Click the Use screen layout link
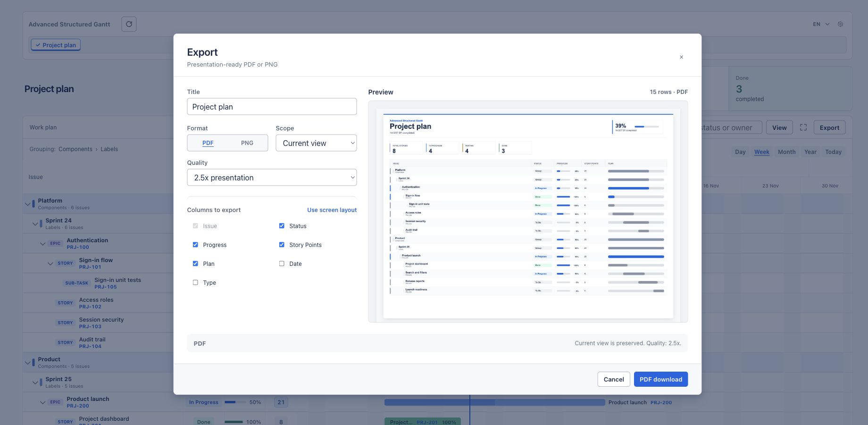 (x=332, y=210)
